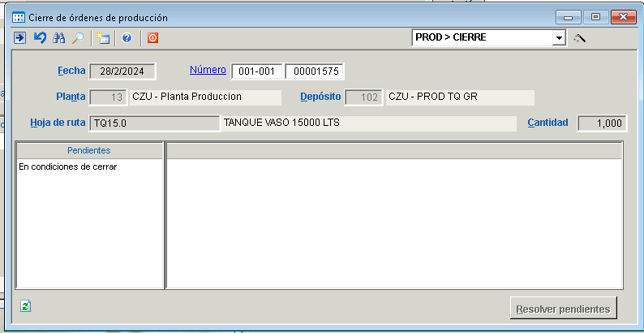Click the Resolver pendientes button
The width and height of the screenshot is (644, 333).
(x=564, y=309)
